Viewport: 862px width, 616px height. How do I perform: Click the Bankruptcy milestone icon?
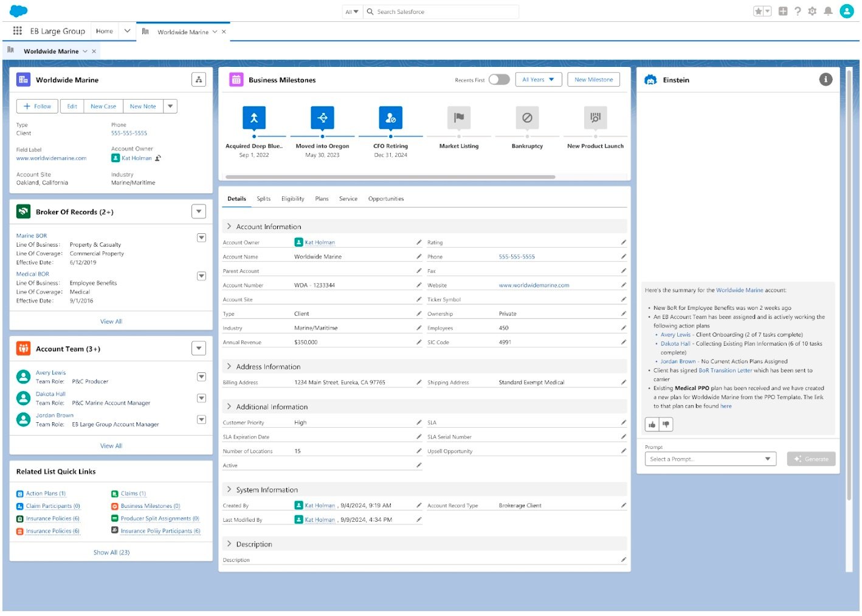pos(527,118)
